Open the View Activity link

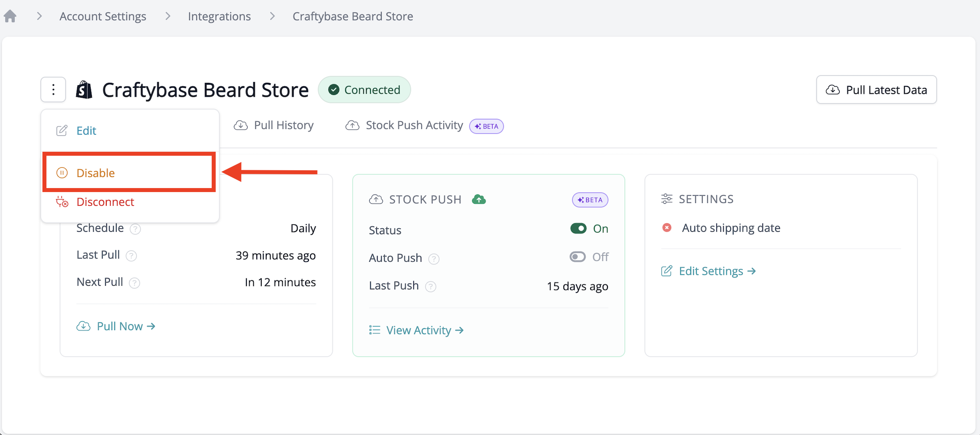416,330
